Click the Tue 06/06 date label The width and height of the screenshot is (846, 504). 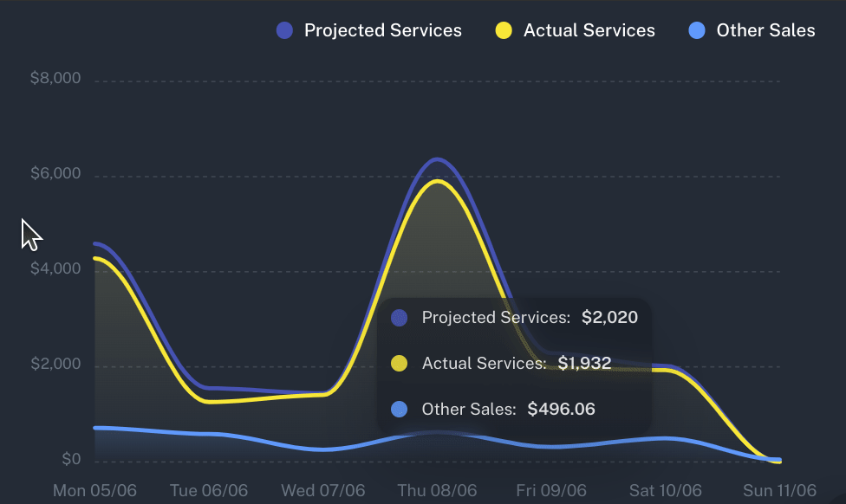coord(211,491)
